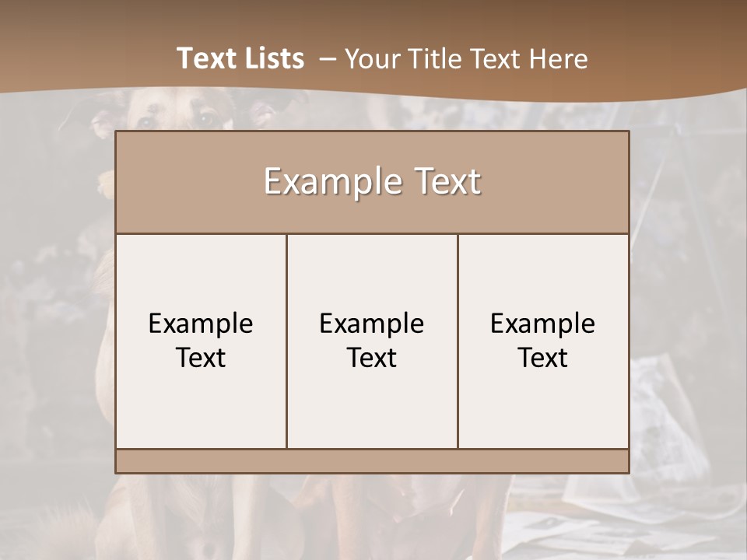This screenshot has width=747, height=560.
Task: Click the word "Text" in the right cell
Action: (x=542, y=358)
